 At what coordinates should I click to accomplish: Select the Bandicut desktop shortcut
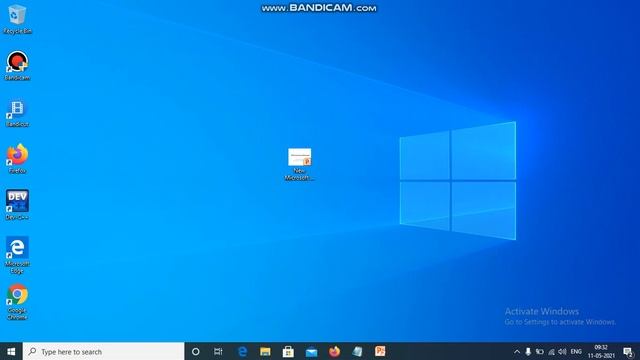[17, 113]
